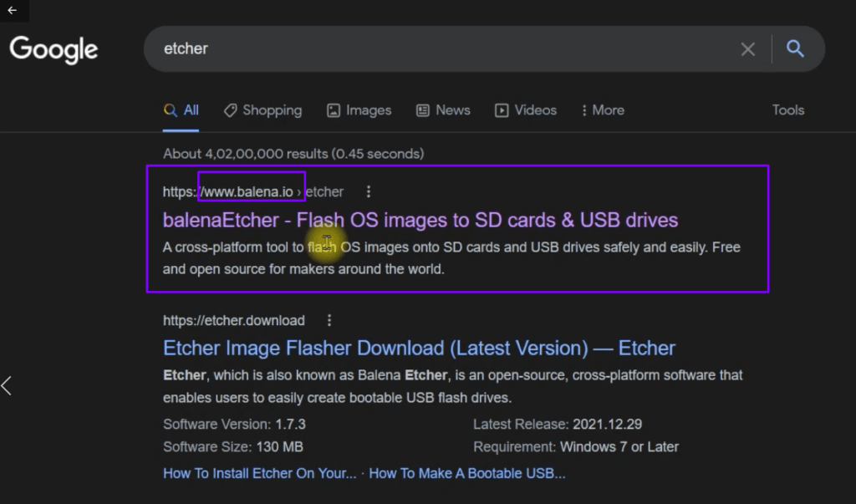Open the 'How To Install Etcher On Your...' sitelink
This screenshot has height=504, width=856.
(260, 473)
